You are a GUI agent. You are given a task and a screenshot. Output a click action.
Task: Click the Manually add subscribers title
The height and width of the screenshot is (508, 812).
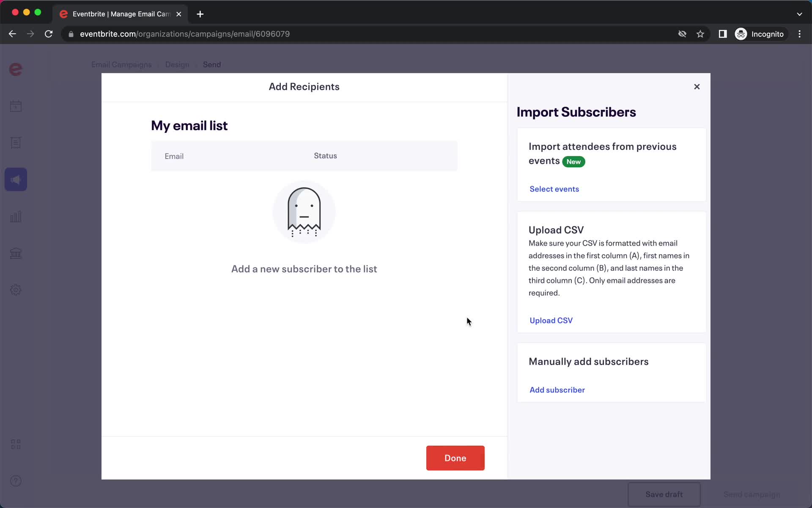click(588, 362)
